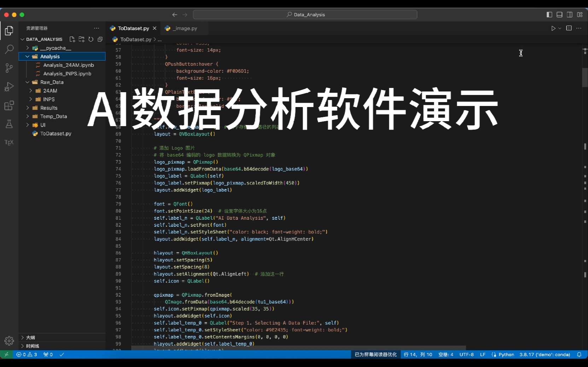The image size is (588, 367).
Task: Open notifications bell in status bar
Action: [579, 355]
